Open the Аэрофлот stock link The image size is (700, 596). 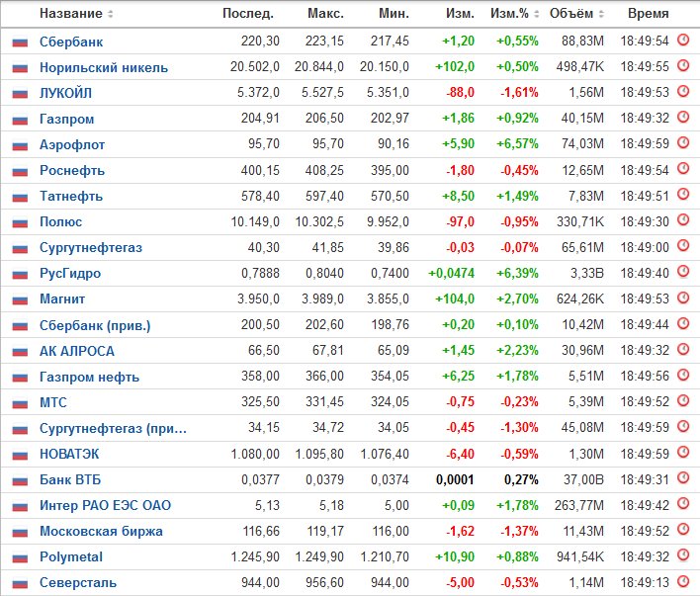(72, 144)
